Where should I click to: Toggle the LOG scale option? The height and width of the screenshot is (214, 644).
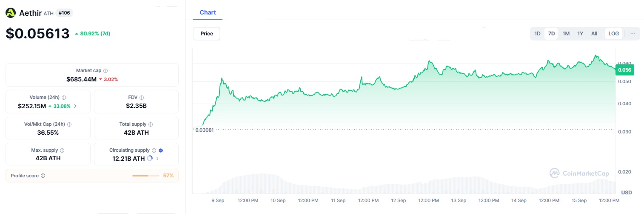pos(614,34)
